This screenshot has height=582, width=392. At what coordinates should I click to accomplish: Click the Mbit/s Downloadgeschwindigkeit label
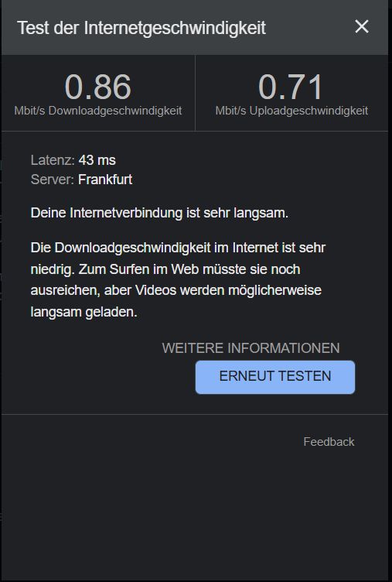98,111
